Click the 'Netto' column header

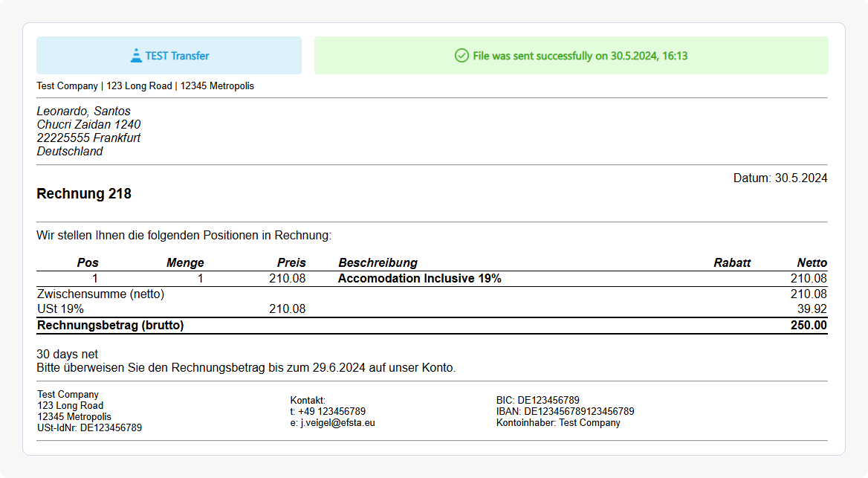812,262
